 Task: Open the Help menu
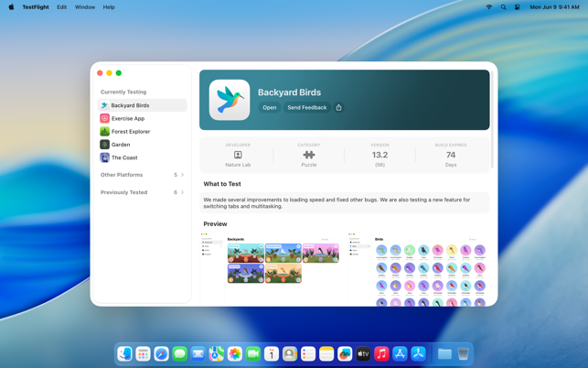109,6
